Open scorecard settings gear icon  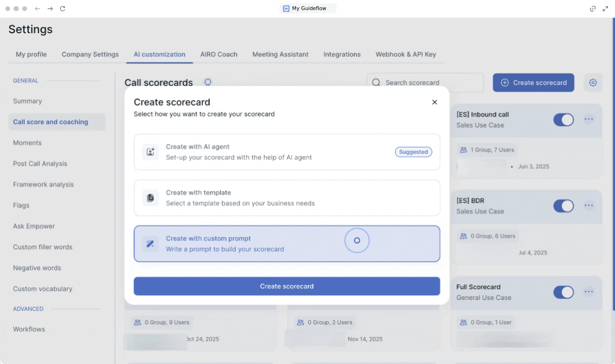593,83
